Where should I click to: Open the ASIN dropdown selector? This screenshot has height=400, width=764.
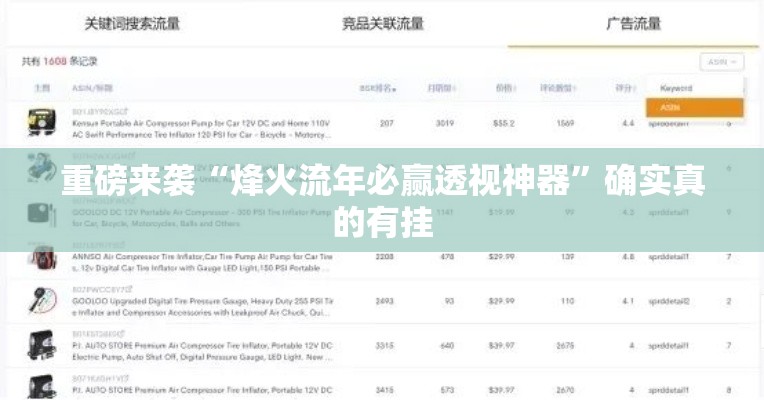point(722,62)
